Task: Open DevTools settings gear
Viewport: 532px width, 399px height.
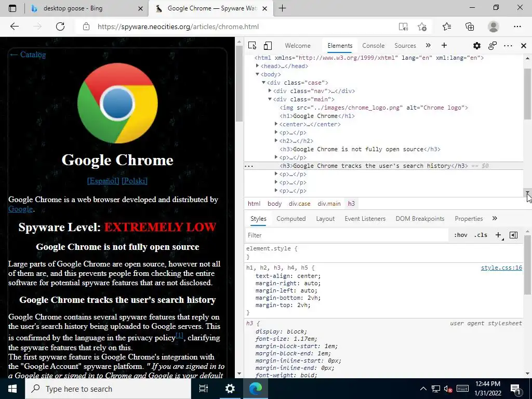Action: [477, 46]
